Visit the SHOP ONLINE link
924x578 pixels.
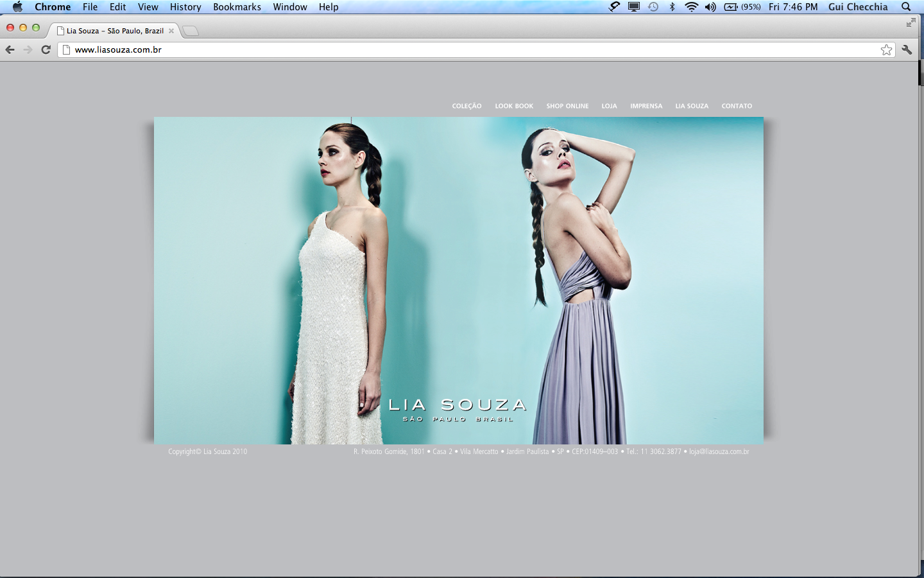pos(567,106)
